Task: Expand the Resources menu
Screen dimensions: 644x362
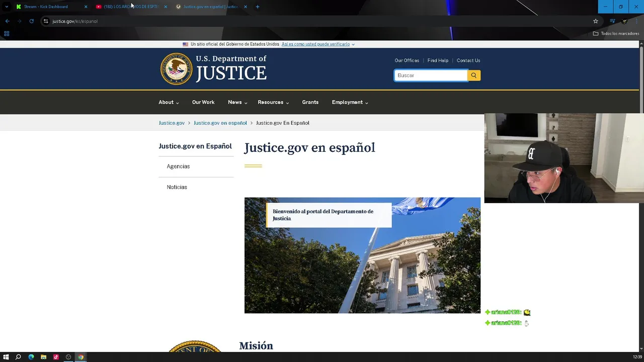Action: pos(273,102)
